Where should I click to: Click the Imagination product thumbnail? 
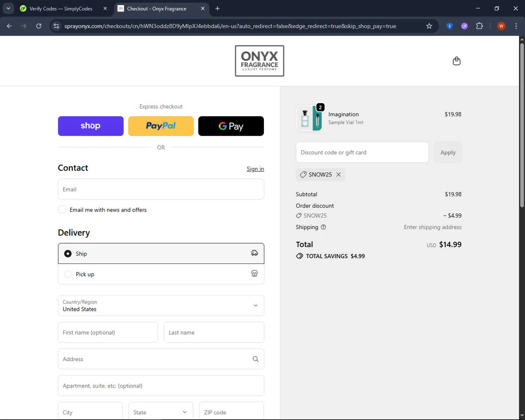(x=309, y=118)
